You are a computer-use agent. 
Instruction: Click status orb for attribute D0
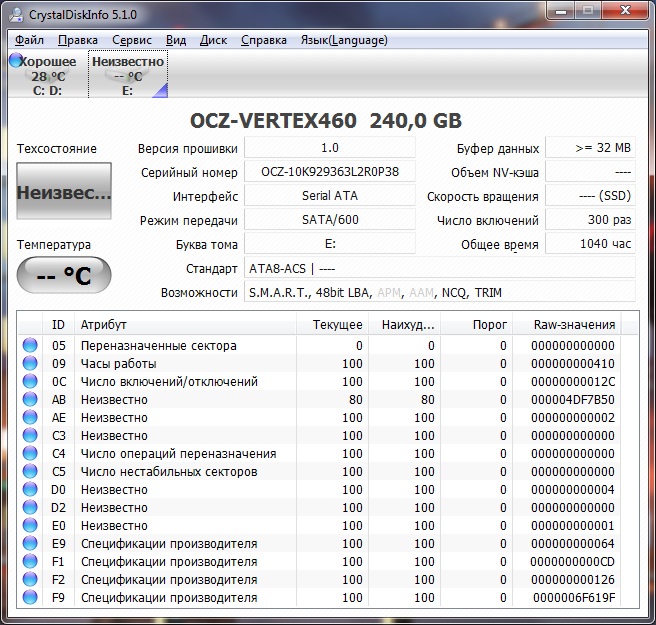[30, 489]
